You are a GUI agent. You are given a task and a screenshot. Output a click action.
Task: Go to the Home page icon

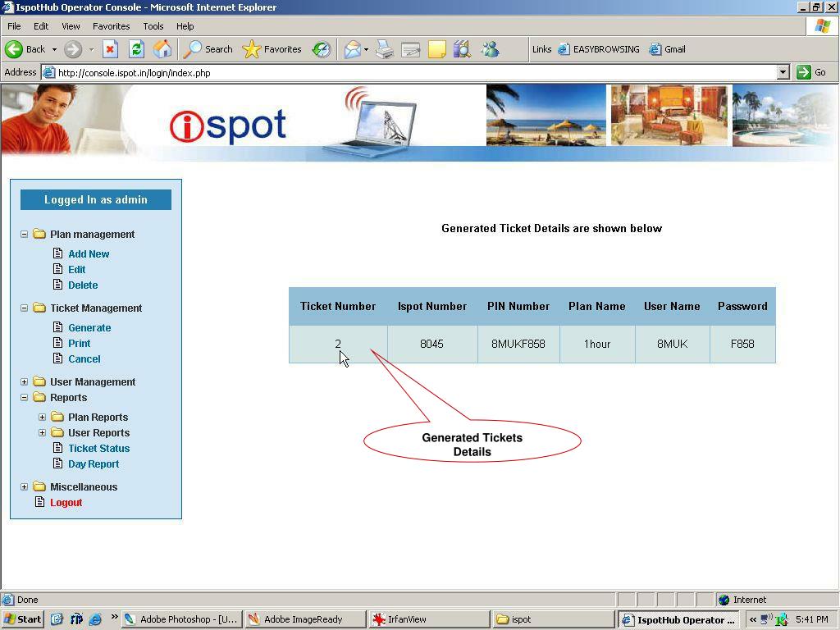(x=162, y=49)
